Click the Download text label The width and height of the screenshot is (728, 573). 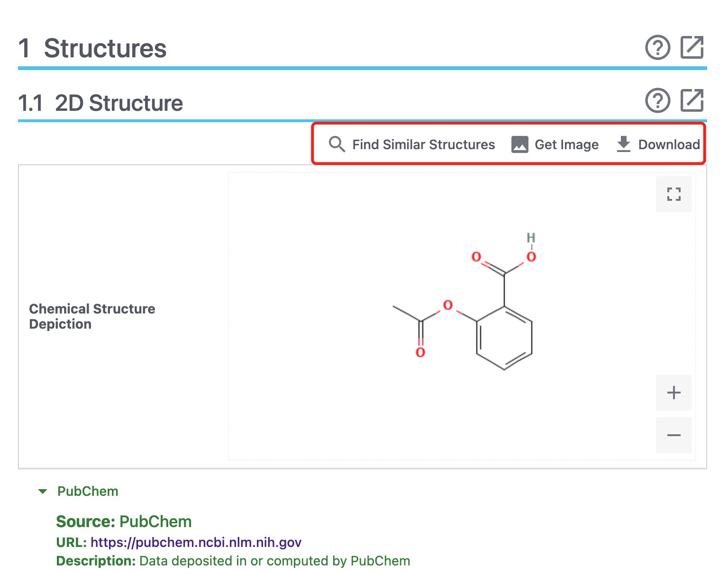click(670, 144)
